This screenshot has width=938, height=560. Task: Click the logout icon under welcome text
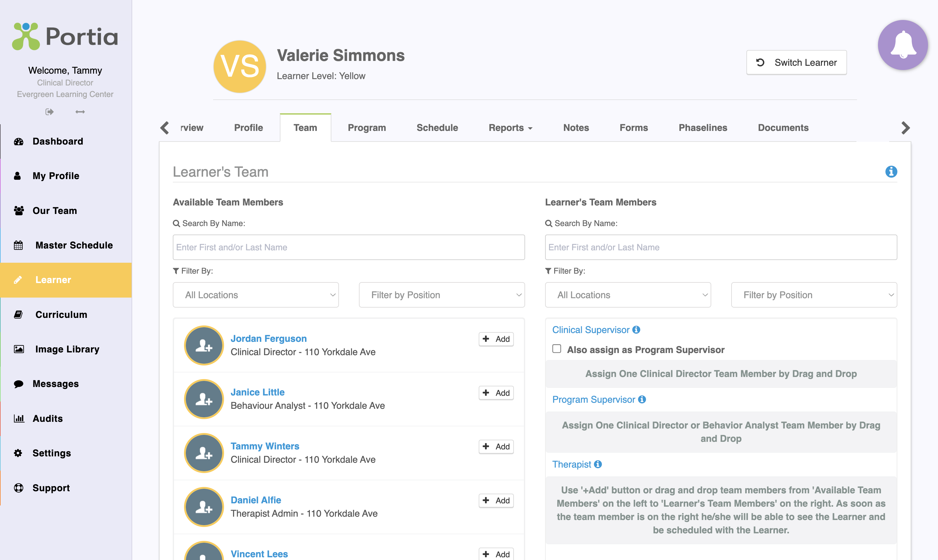[x=49, y=112]
